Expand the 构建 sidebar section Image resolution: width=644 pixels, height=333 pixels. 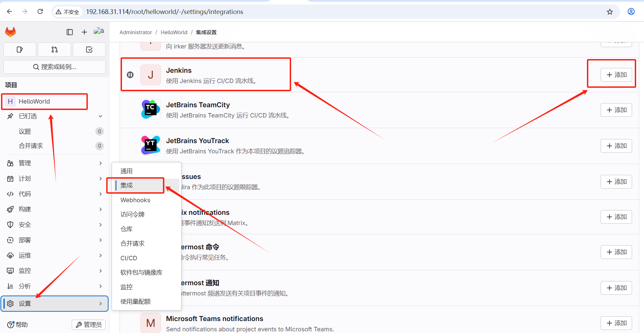coord(55,209)
